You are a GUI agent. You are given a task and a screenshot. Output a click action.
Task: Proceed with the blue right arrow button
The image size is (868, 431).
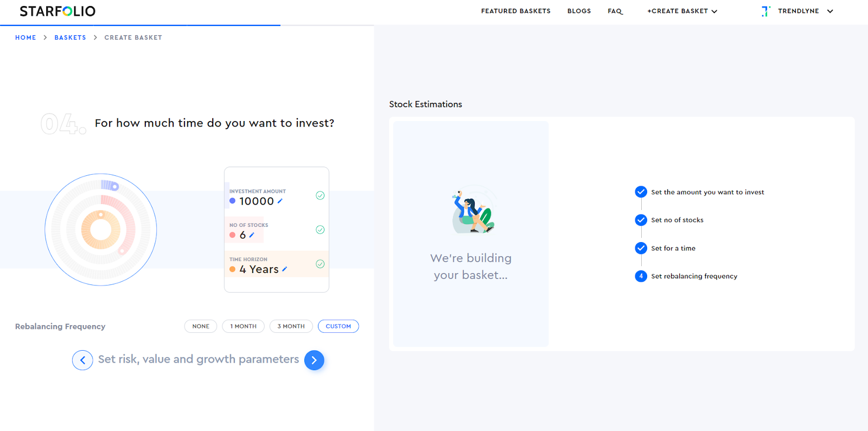(314, 360)
